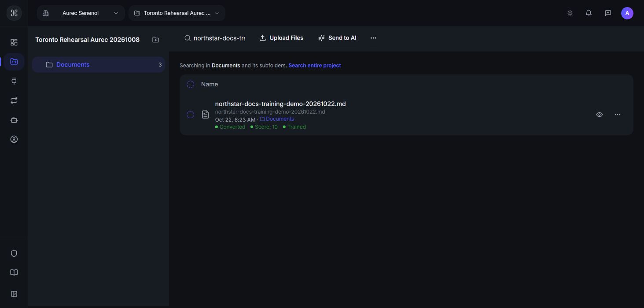644x308 pixels.
Task: Open the repeat arrows workflow sidebar icon
Action: (14, 100)
